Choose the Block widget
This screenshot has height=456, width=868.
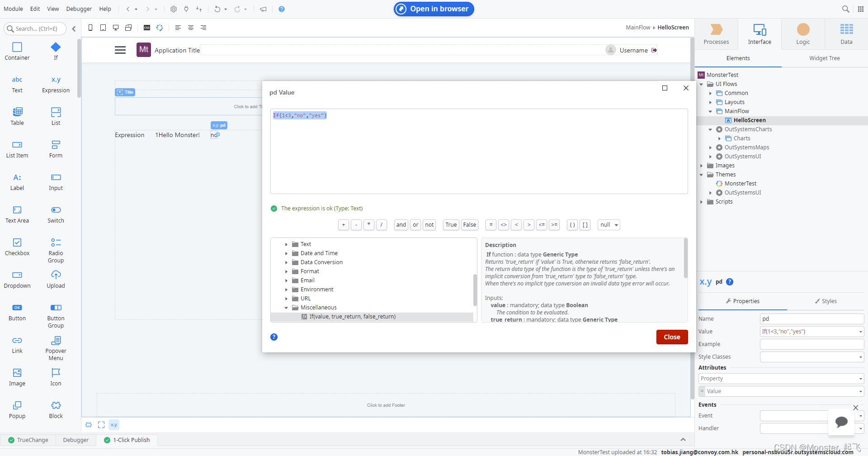pyautogui.click(x=56, y=409)
